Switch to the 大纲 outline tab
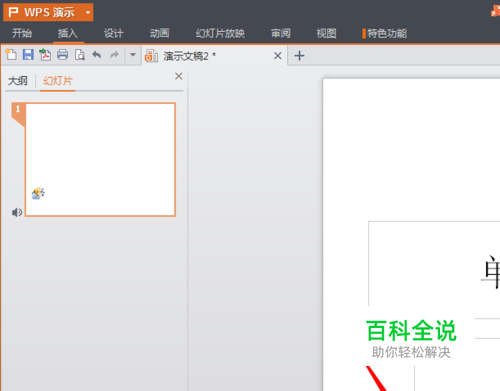This screenshot has width=500, height=391. [18, 81]
